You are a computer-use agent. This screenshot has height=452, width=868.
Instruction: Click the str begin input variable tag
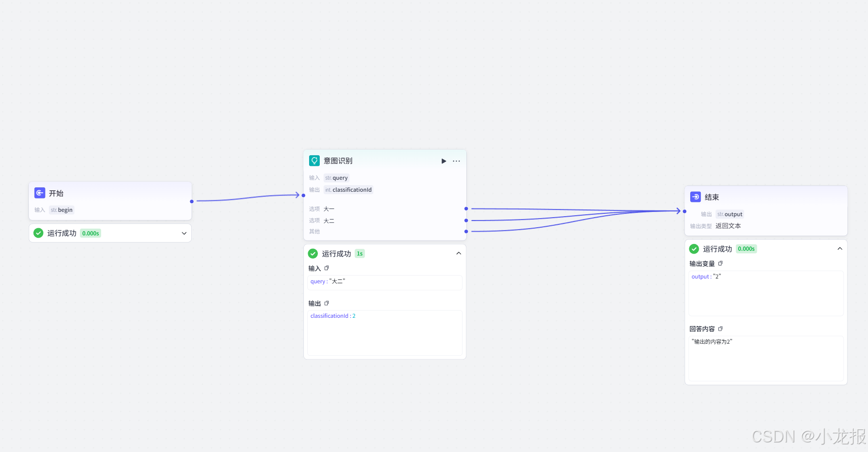[62, 210]
